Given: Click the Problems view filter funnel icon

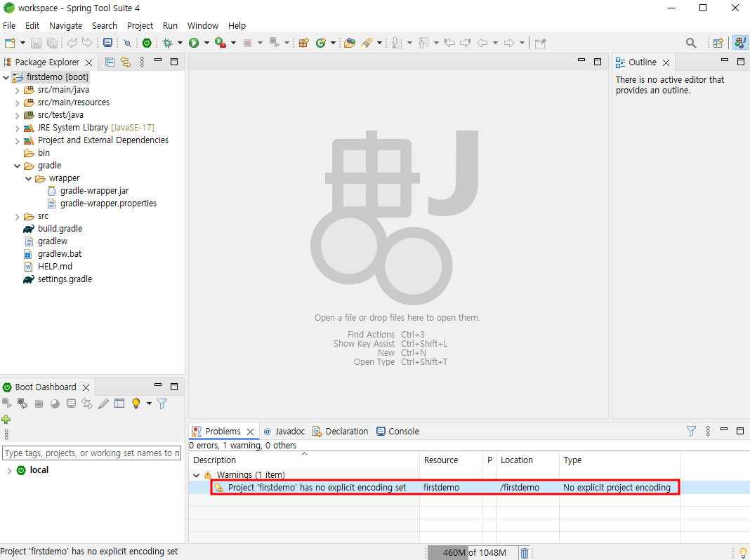Looking at the screenshot, I should click(x=691, y=431).
